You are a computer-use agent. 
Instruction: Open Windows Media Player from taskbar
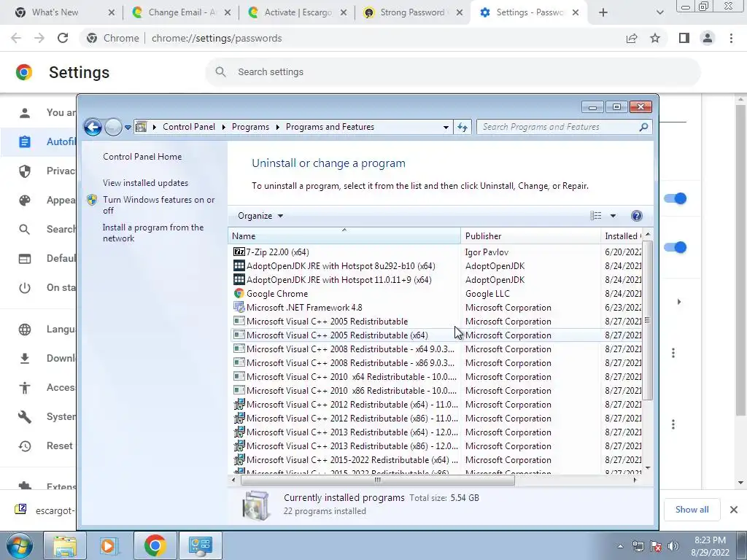(x=109, y=545)
